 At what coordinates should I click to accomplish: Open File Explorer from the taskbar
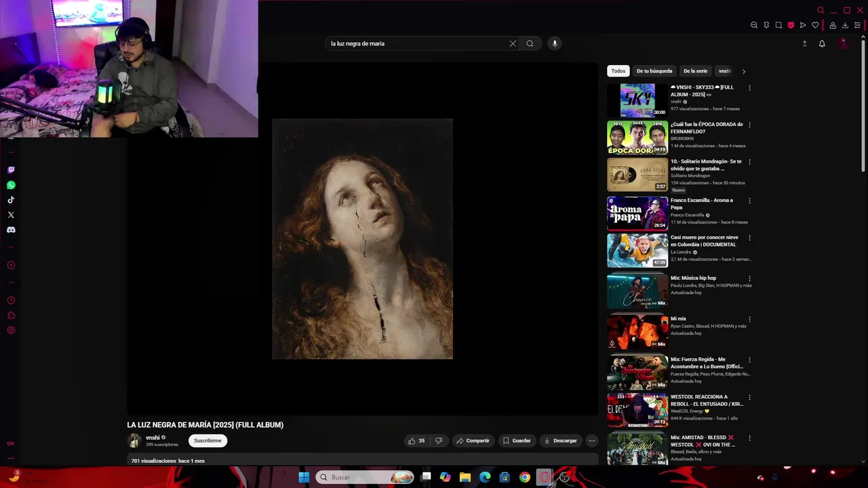pos(465,477)
